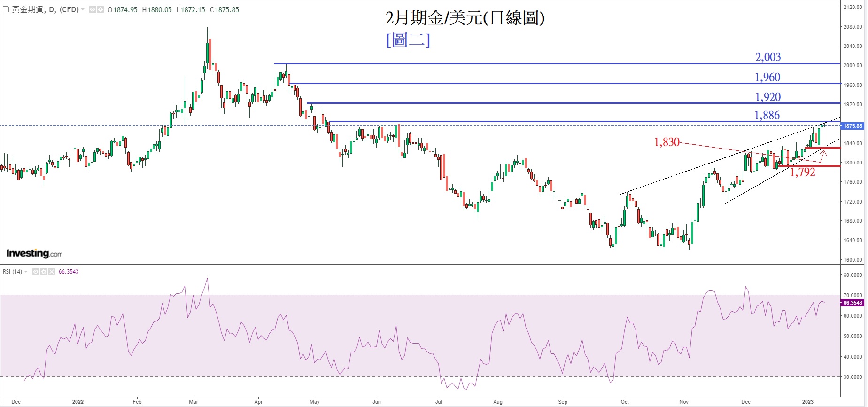Click the 2023 marker on time axis
Image resolution: width=868 pixels, height=407 pixels.
click(807, 402)
